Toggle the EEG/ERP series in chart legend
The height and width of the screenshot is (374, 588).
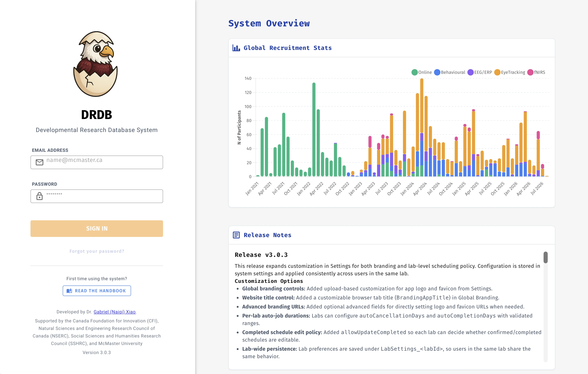(x=480, y=72)
